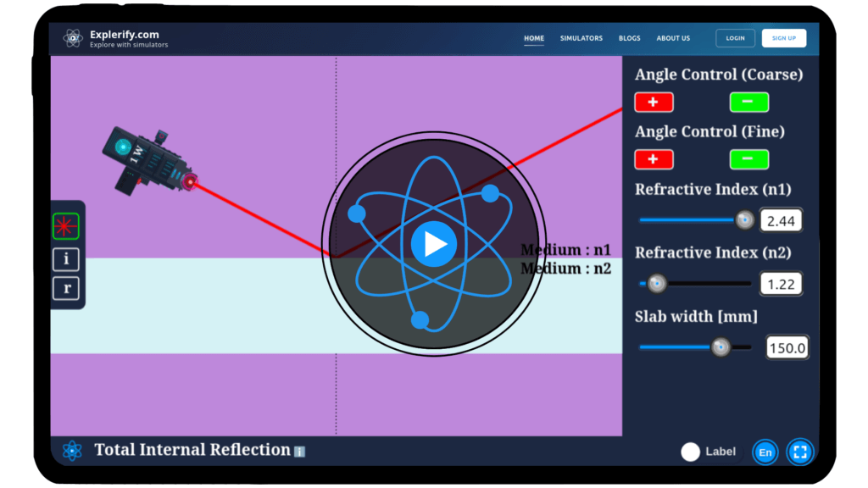Toggle the refracted ray 'r' icon

(66, 288)
